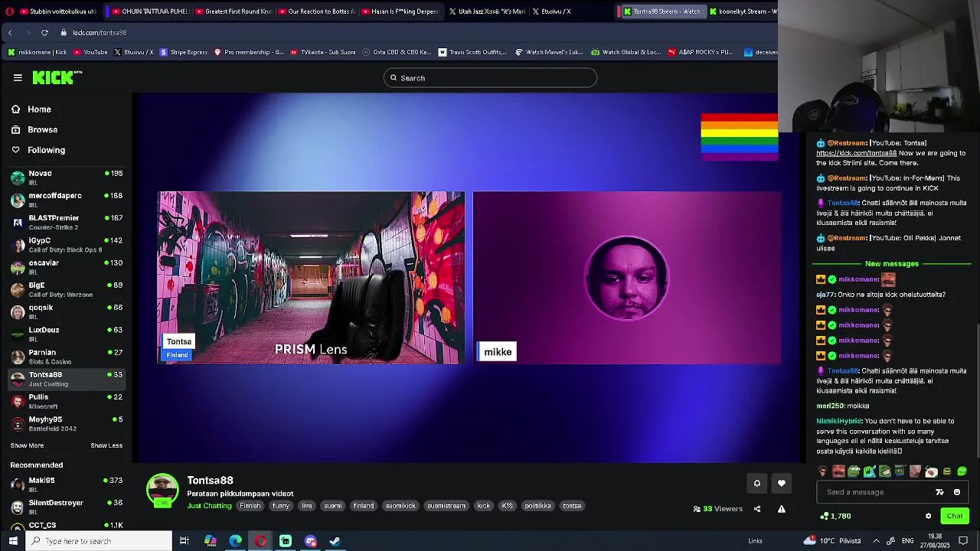Screen dimensions: 980x551
Task: Click the kick.com/tontsa88 link in chat
Action: point(856,153)
